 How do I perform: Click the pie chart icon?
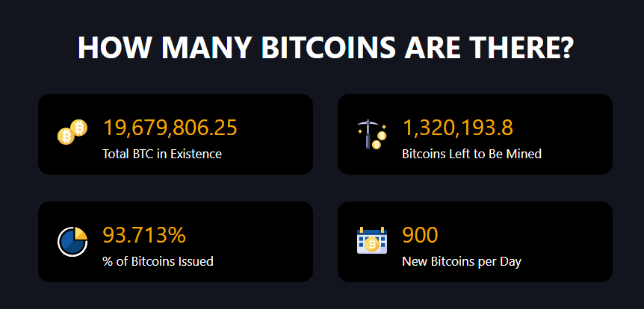tap(72, 241)
